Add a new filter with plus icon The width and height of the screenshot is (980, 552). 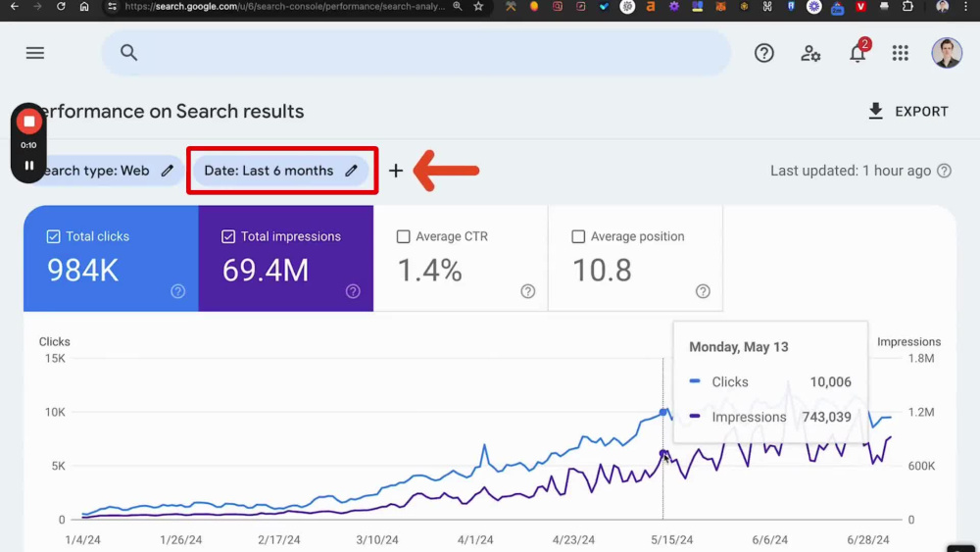point(396,171)
